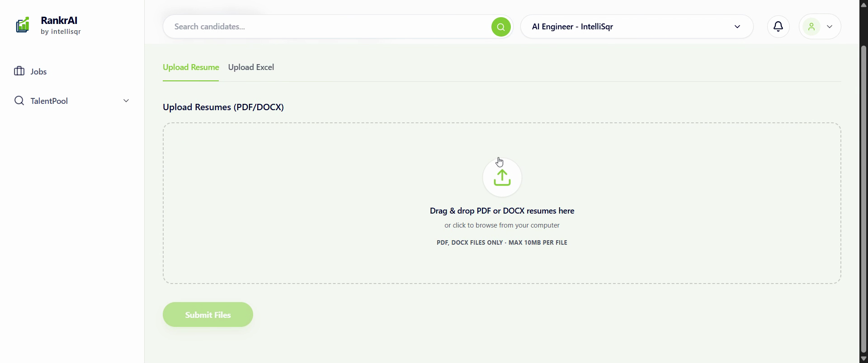Open the AI Engineer - IntelliSqr job dropdown

tap(637, 26)
